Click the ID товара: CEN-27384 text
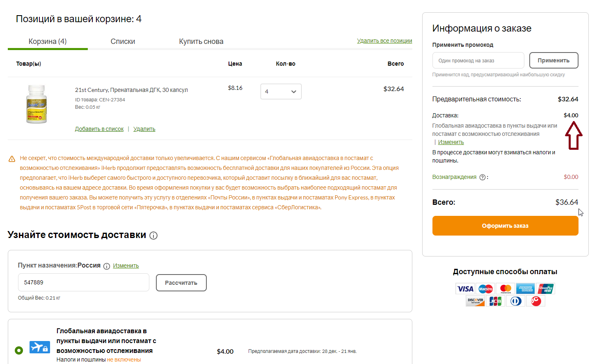This screenshot has height=364, width=590. [x=100, y=100]
